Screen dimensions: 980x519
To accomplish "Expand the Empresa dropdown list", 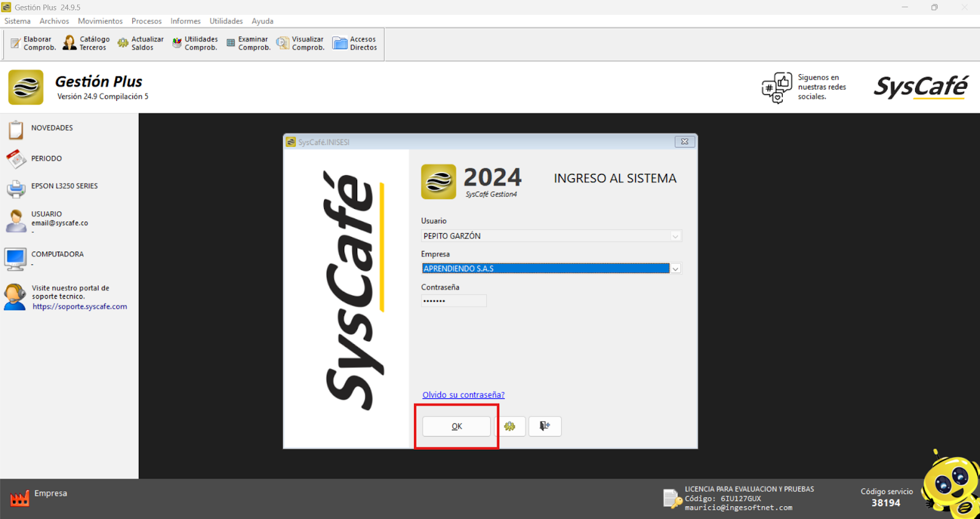I will [x=675, y=269].
